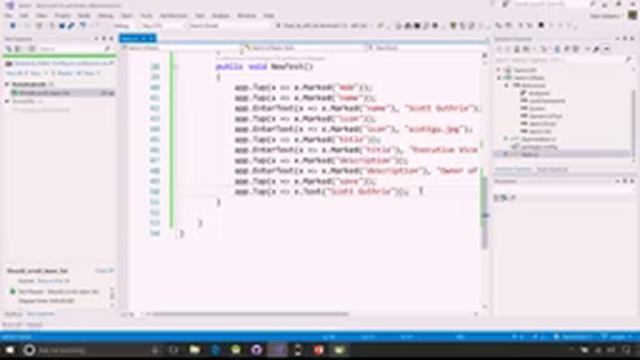Open the Help menu

click(269, 16)
